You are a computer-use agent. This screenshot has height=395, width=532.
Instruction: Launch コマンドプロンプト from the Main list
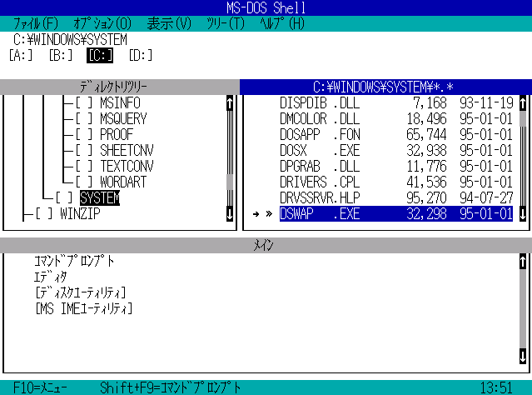click(x=74, y=261)
